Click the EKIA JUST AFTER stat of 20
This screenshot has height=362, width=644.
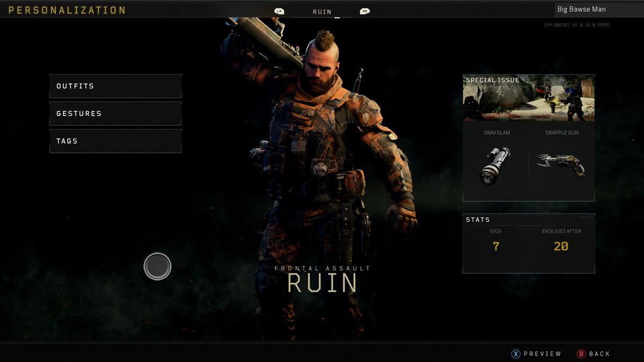pos(562,246)
